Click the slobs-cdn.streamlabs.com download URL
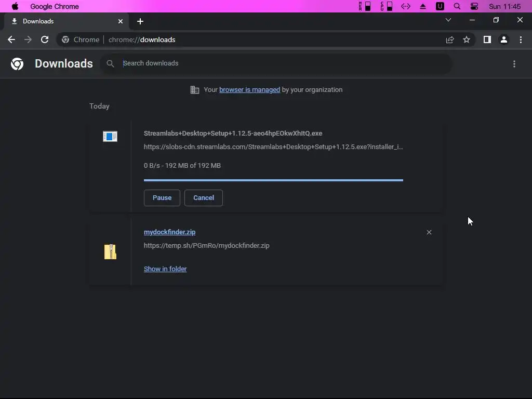The width and height of the screenshot is (532, 399). pyautogui.click(x=273, y=147)
